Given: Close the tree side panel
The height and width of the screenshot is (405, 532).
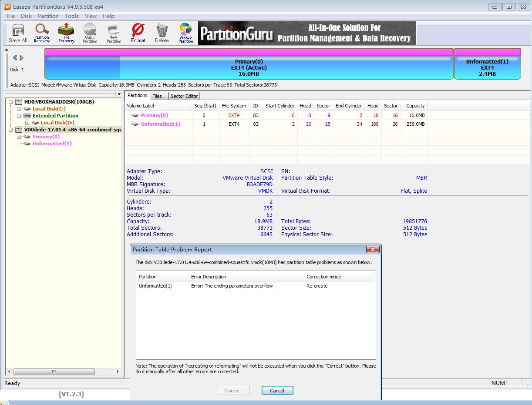Looking at the screenshot, I should (119, 94).
